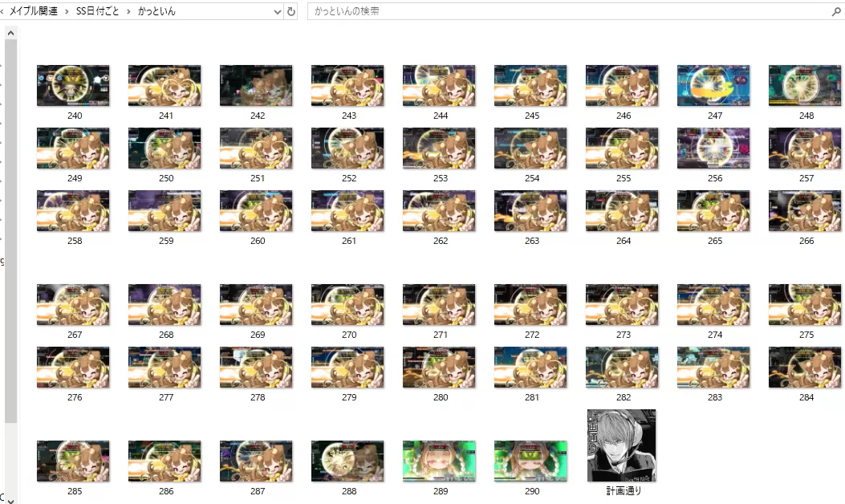
Task: Highlight file thumbnail 267
Action: (73, 304)
